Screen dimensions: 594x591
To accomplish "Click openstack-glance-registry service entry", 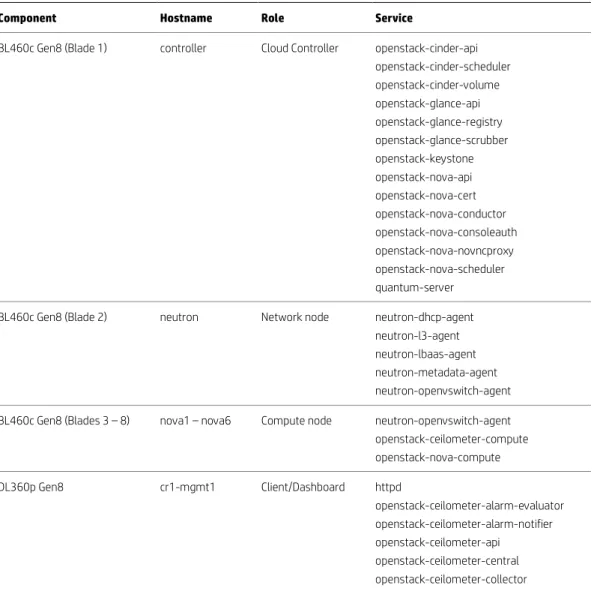I will (x=439, y=122).
